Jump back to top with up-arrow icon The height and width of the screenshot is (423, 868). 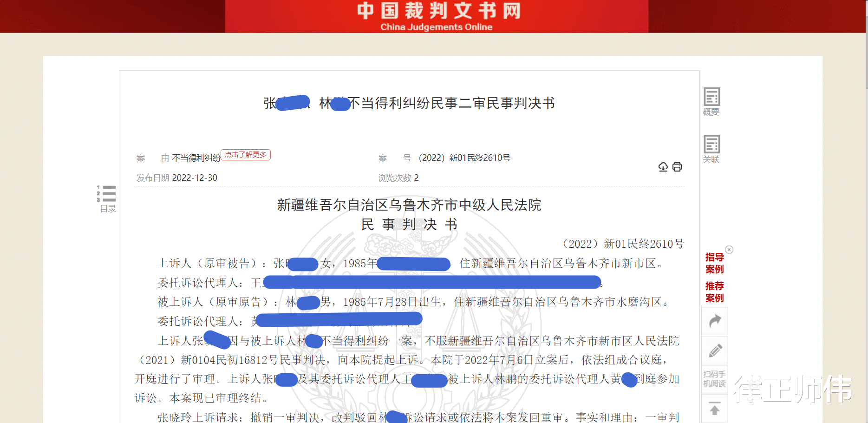coord(715,409)
